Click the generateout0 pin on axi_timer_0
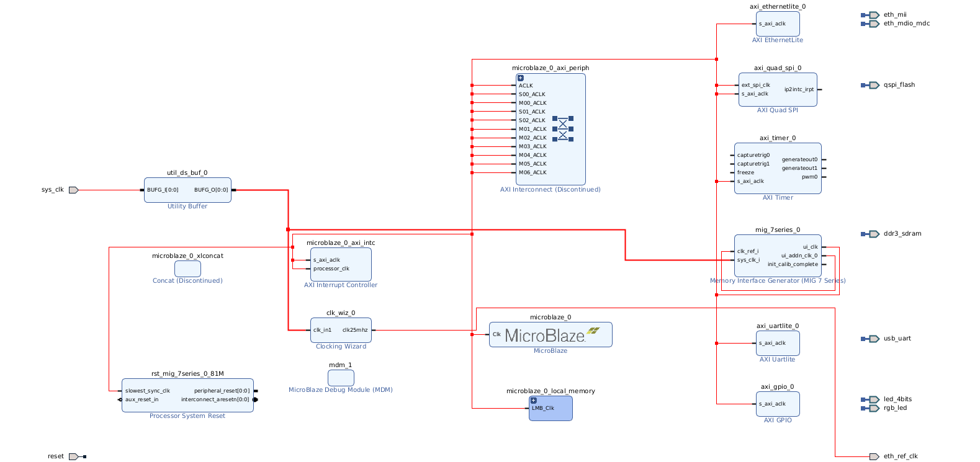The height and width of the screenshot is (462, 980). pos(800,160)
